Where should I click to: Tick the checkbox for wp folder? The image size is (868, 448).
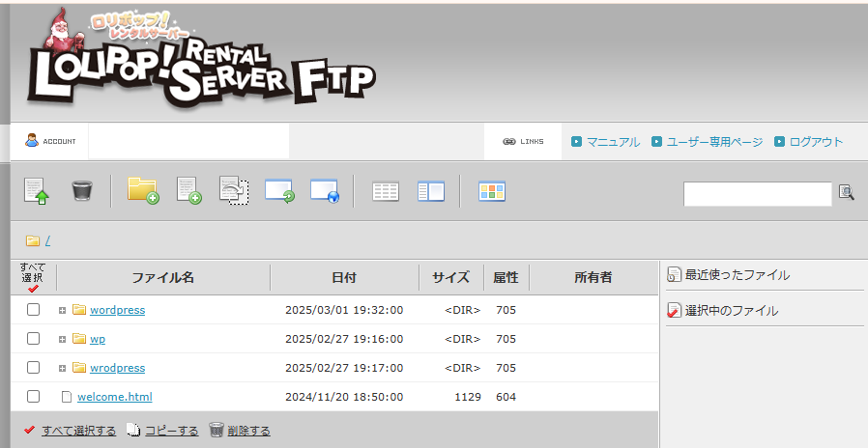pos(33,339)
